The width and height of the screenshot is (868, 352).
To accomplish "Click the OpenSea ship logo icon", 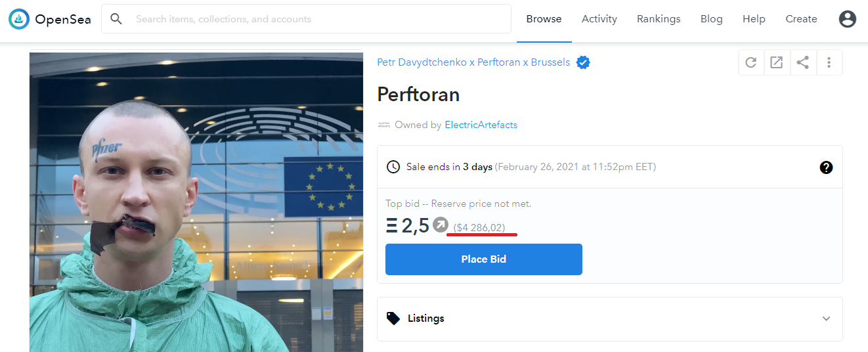I will click(19, 19).
